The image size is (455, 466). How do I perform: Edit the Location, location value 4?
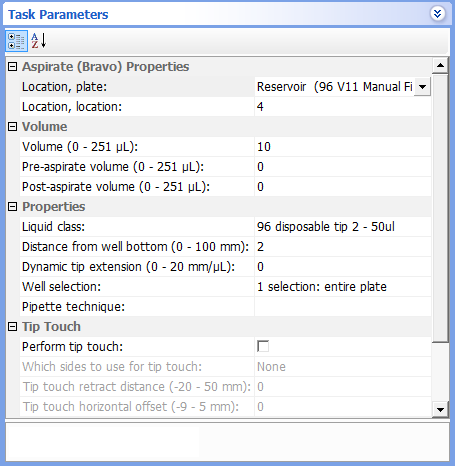[343, 107]
